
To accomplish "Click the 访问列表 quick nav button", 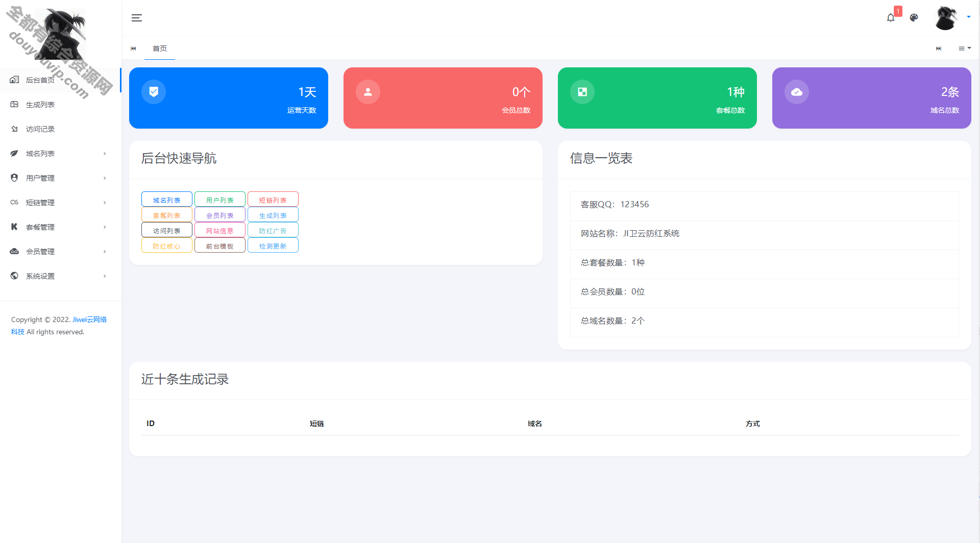I will (167, 230).
